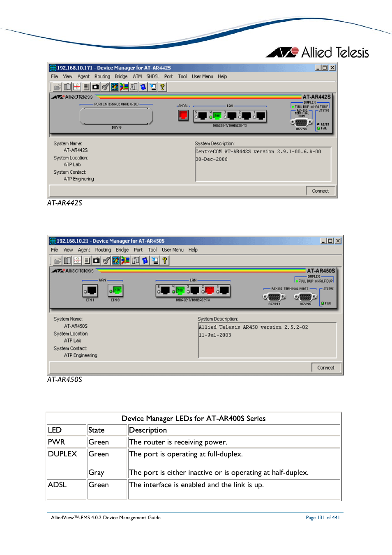This screenshot has width=392, height=555.
Task: Click the computer monitor icon in AT-AR450S toolbar
Action: (155, 260)
